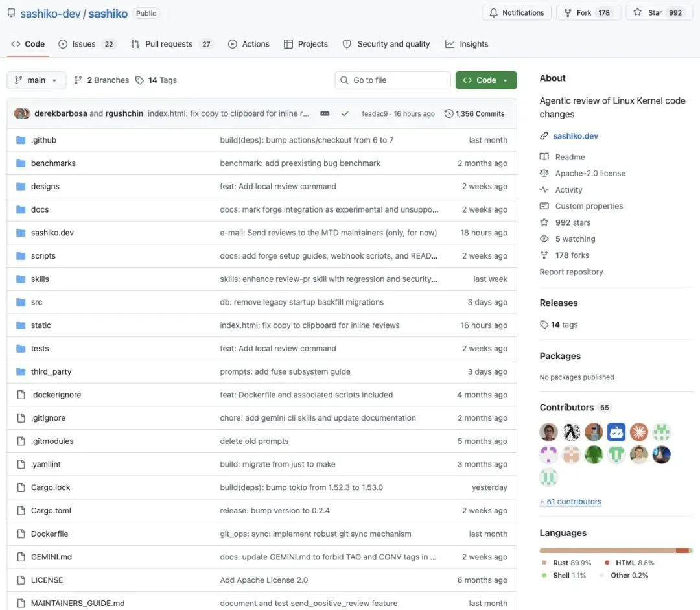This screenshot has height=610, width=700.
Task: Click the first contributor avatar
Action: [549, 432]
